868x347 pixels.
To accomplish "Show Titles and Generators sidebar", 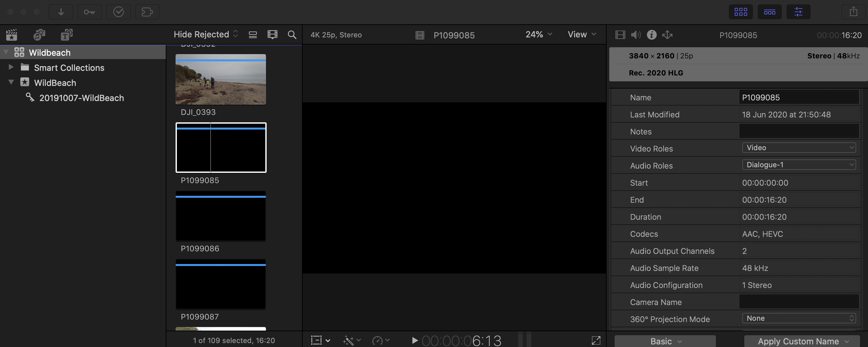I will pyautogui.click(x=67, y=34).
